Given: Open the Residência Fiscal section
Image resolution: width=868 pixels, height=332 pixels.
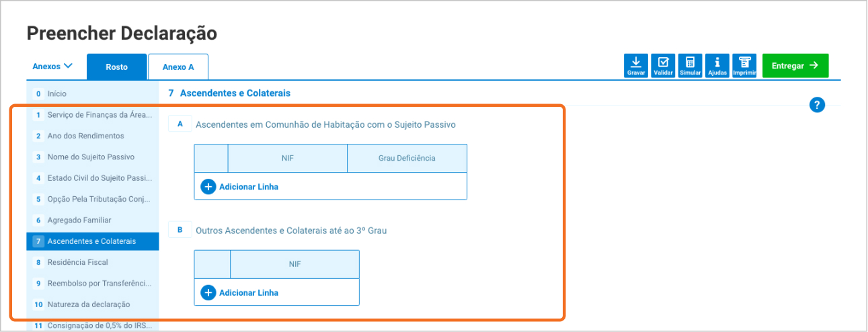Looking at the screenshot, I should [x=77, y=262].
